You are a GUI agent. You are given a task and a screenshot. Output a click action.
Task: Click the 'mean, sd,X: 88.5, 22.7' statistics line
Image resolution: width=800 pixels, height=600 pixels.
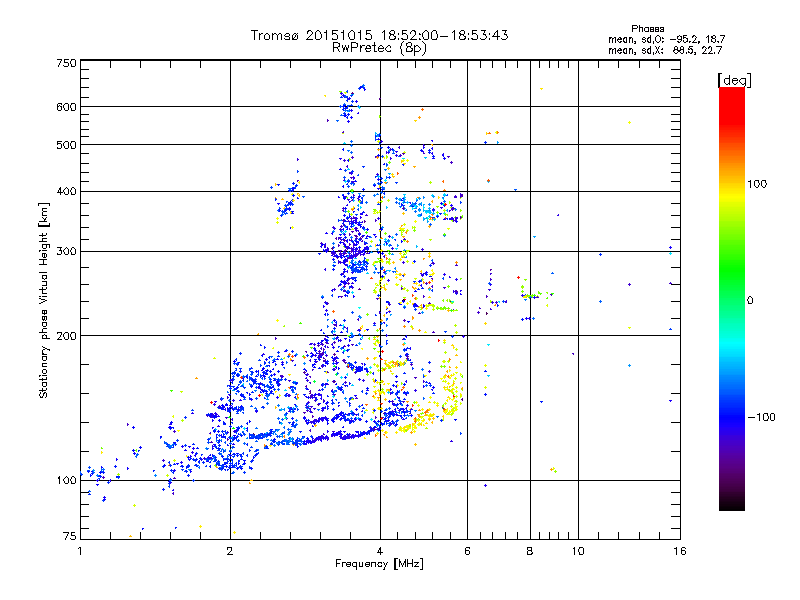tap(665, 50)
